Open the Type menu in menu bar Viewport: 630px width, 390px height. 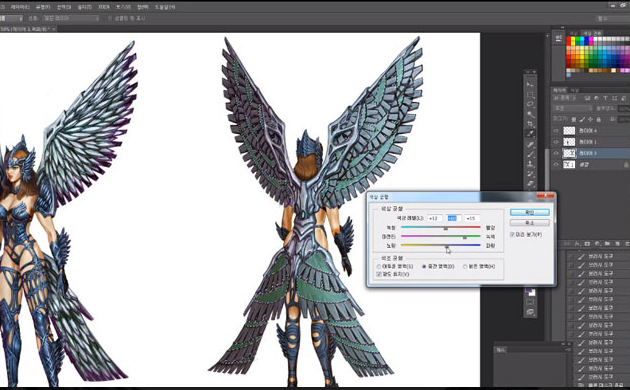pyautogui.click(x=43, y=7)
